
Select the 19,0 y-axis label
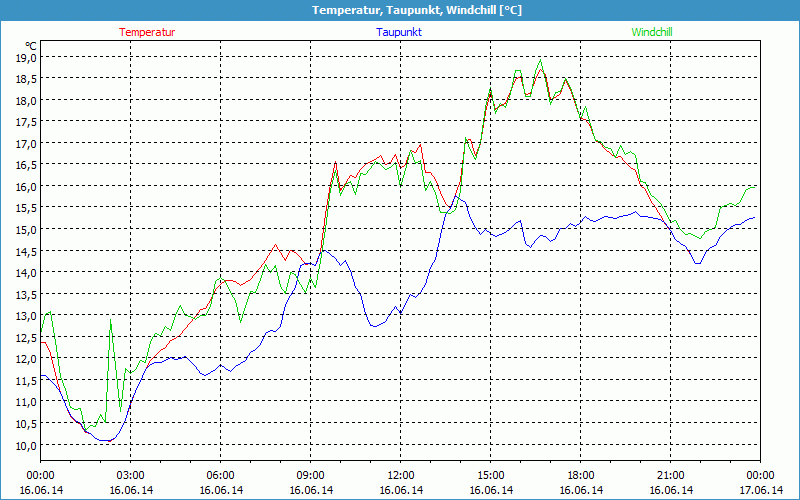25,57
